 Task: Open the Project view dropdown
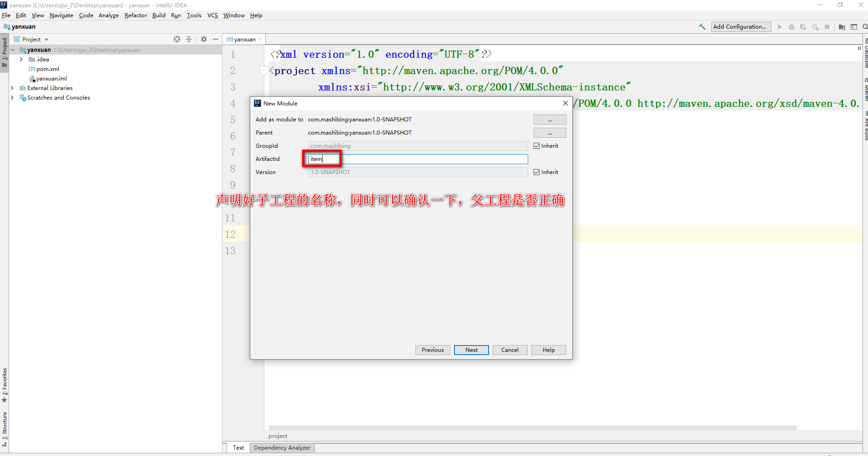tap(46, 40)
